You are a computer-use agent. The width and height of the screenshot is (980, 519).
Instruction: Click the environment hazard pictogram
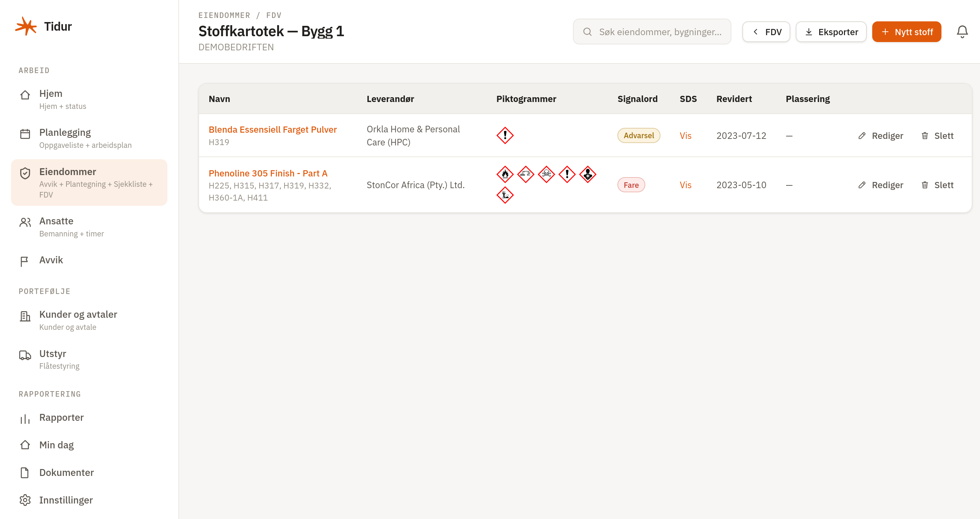(x=505, y=195)
